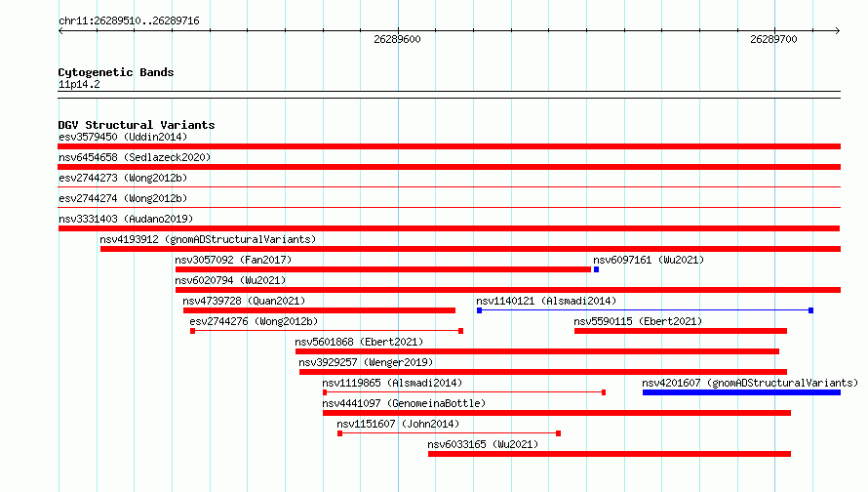Select esv2744276 (Wong2012b) variant label

tap(254, 321)
